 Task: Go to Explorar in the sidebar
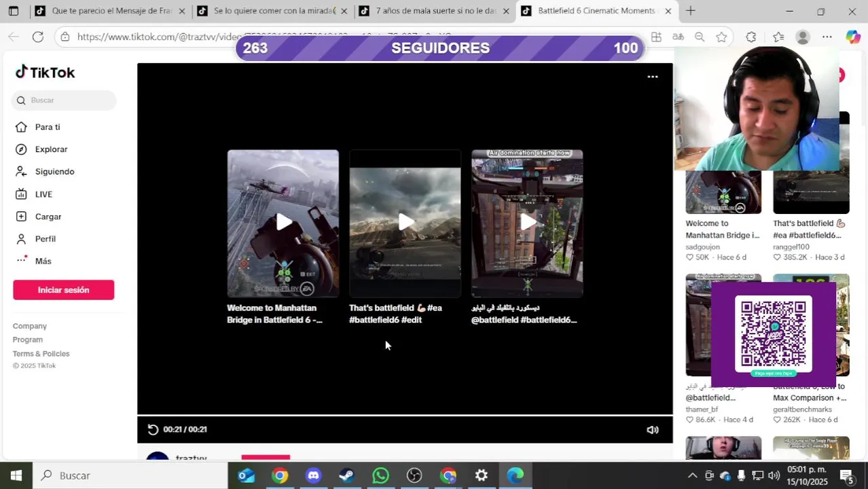[x=51, y=149]
